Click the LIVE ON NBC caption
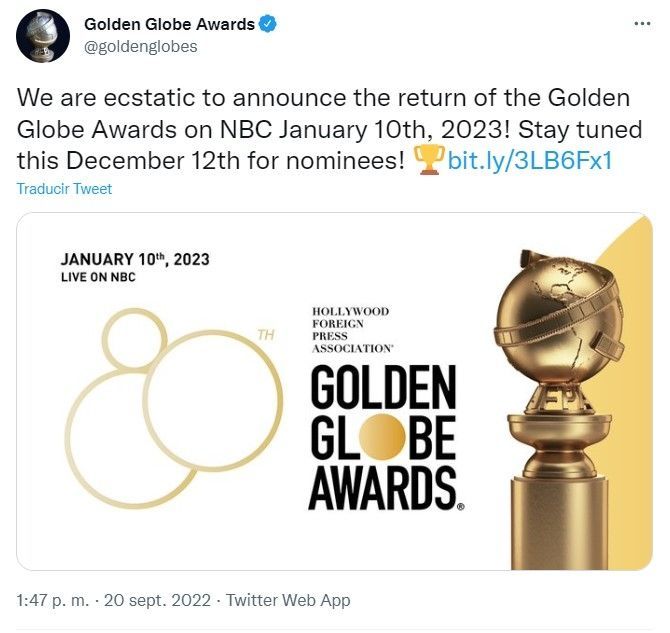The width and height of the screenshot is (670, 633). (x=98, y=277)
